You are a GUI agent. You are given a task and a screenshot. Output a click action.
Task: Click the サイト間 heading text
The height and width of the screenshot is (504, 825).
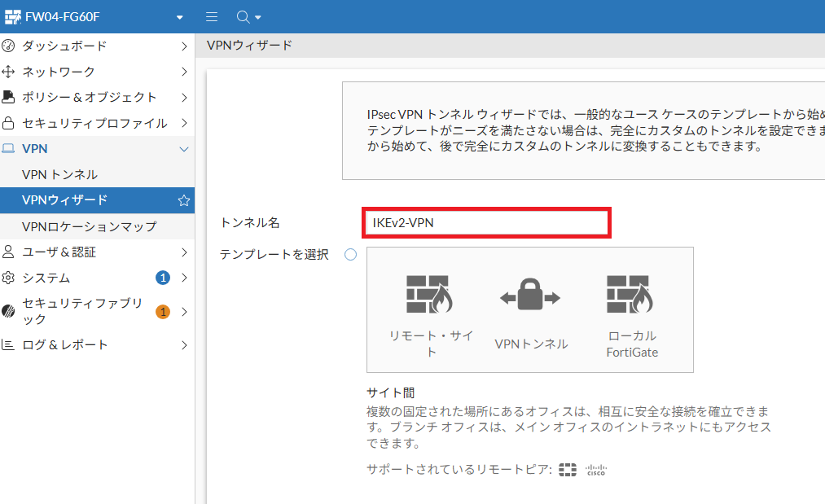tap(390, 393)
